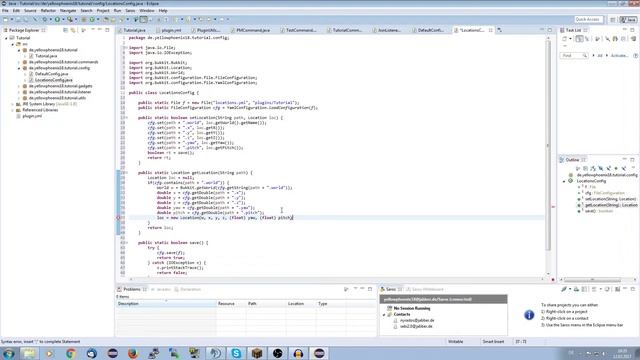Expand de.yellowphoenix18.tutorial.gadgets package
Screen dimensions: 640x360
tap(19, 86)
